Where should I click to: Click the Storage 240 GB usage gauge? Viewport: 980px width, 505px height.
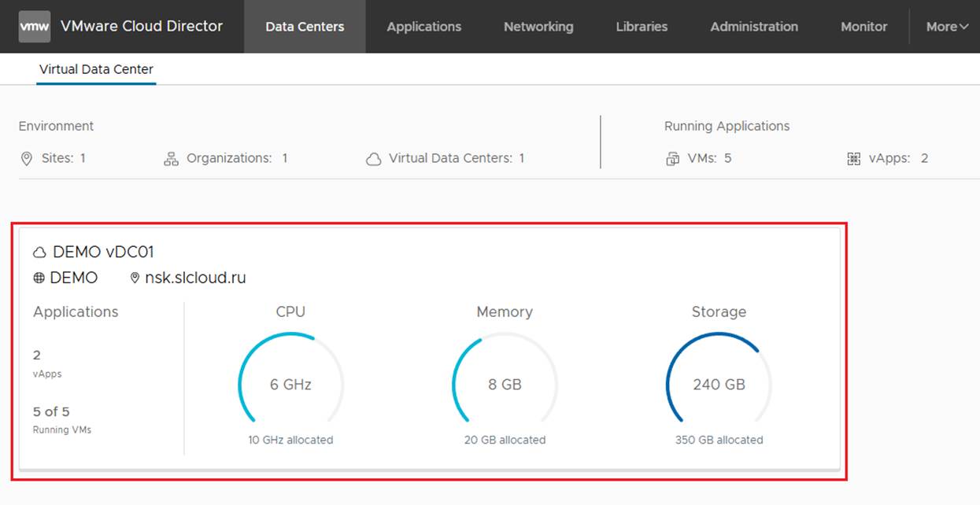pyautogui.click(x=719, y=385)
